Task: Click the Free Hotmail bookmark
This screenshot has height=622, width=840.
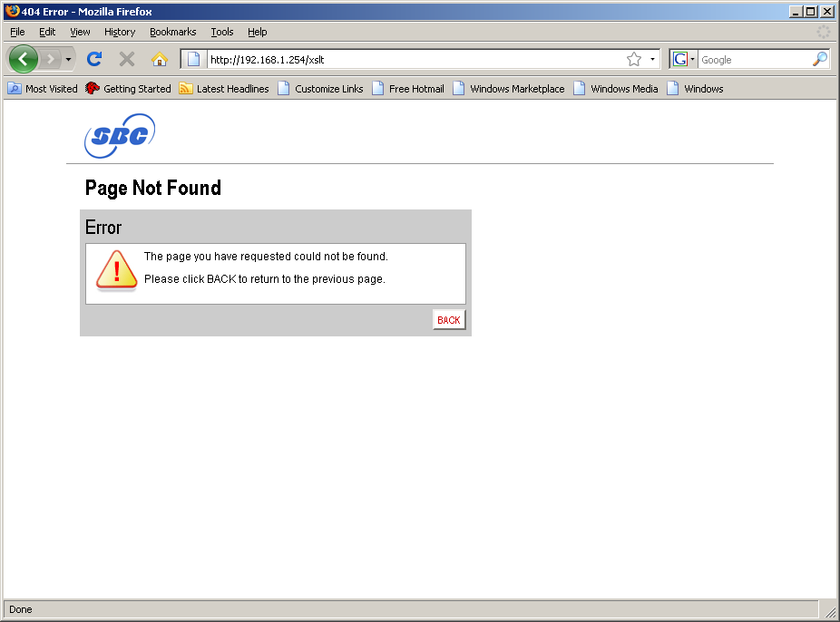Action: 408,89
